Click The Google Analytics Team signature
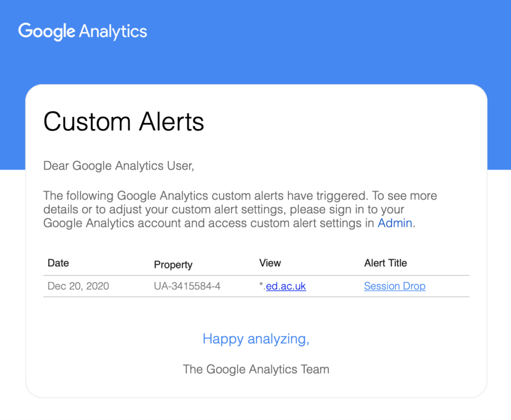The image size is (511, 420). 256,369
